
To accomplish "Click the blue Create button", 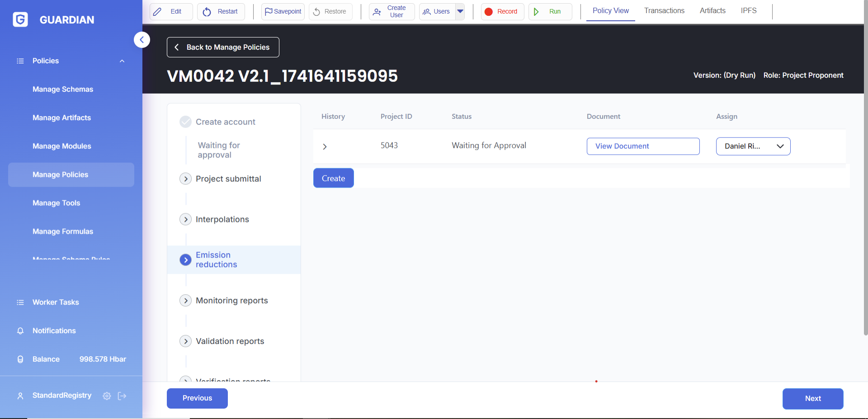I will [333, 179].
